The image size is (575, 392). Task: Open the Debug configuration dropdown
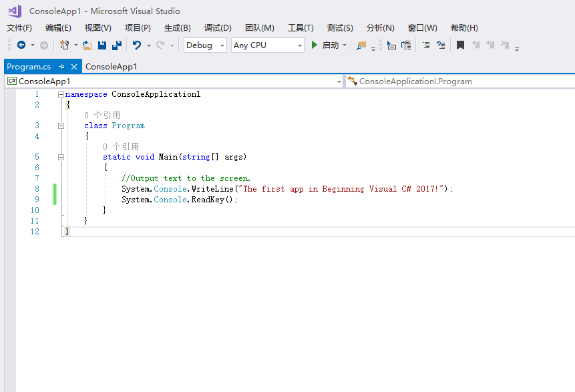[205, 45]
